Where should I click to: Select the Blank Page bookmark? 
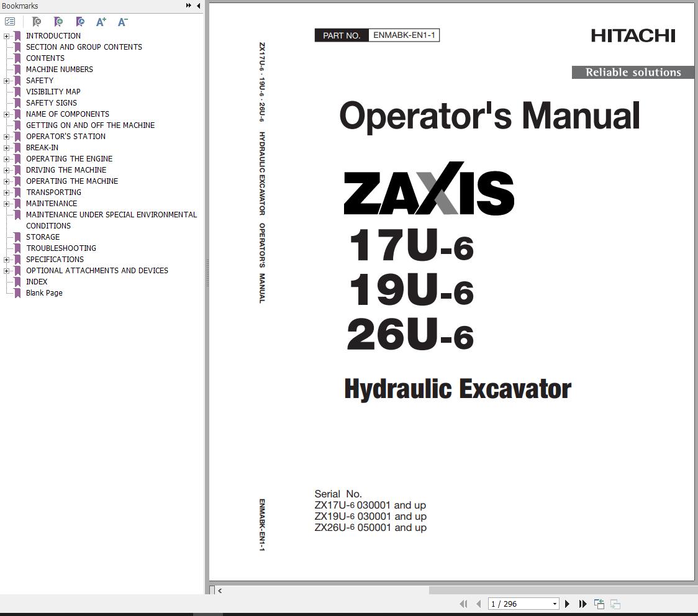click(44, 293)
